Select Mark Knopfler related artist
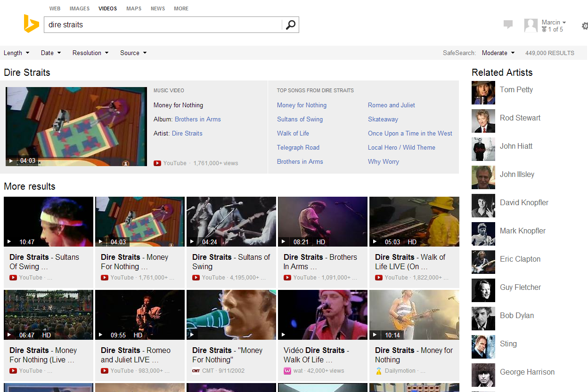Viewport: 588px width, 392px height. pos(523,231)
